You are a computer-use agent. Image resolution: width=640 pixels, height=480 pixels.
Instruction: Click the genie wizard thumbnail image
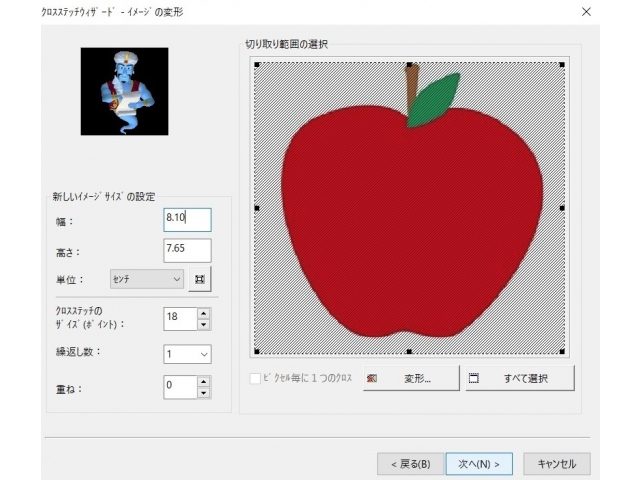pyautogui.click(x=124, y=91)
